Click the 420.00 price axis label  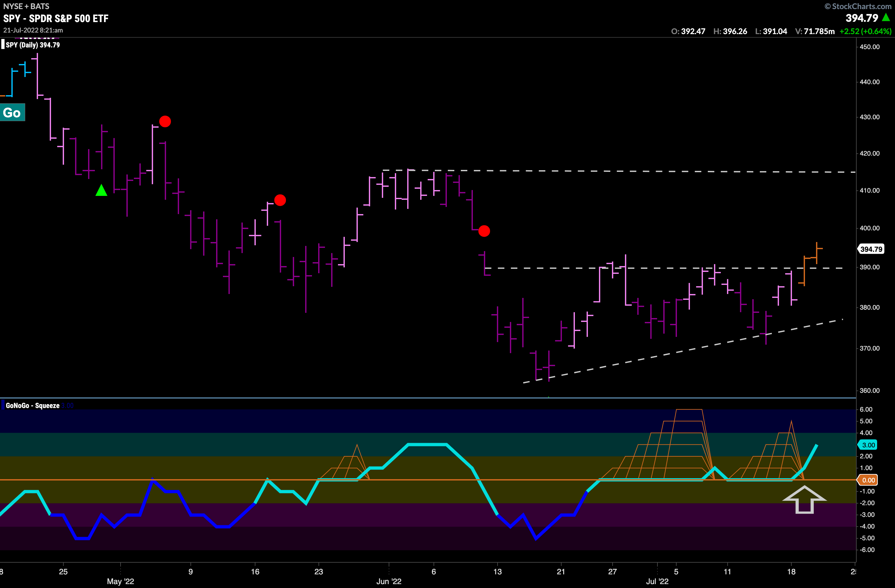tap(870, 153)
